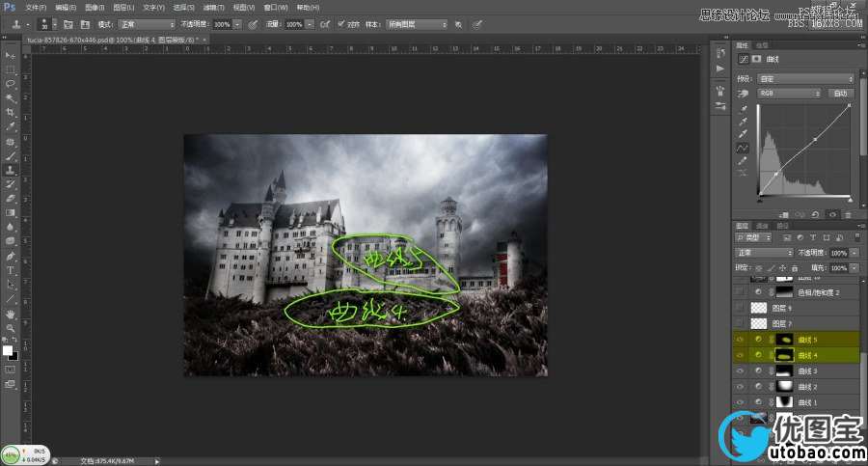Image resolution: width=868 pixels, height=466 pixels.
Task: Clip adjustment to layer below icon
Action: (783, 214)
